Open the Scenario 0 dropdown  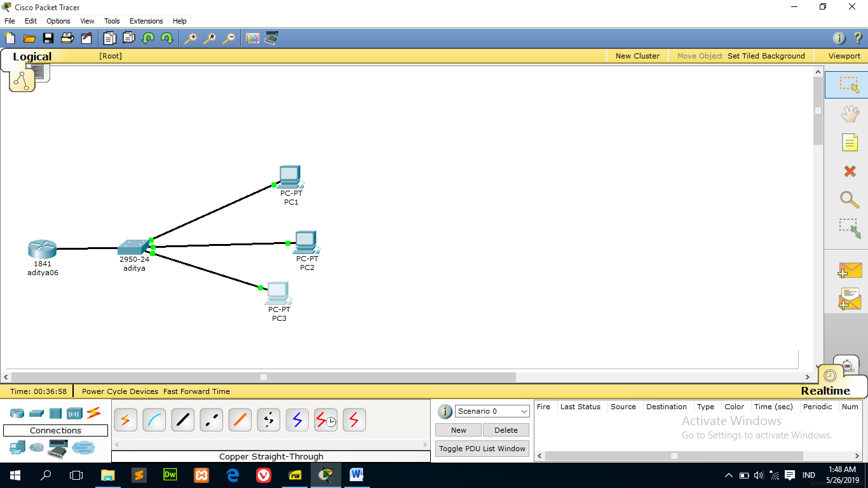[492, 411]
